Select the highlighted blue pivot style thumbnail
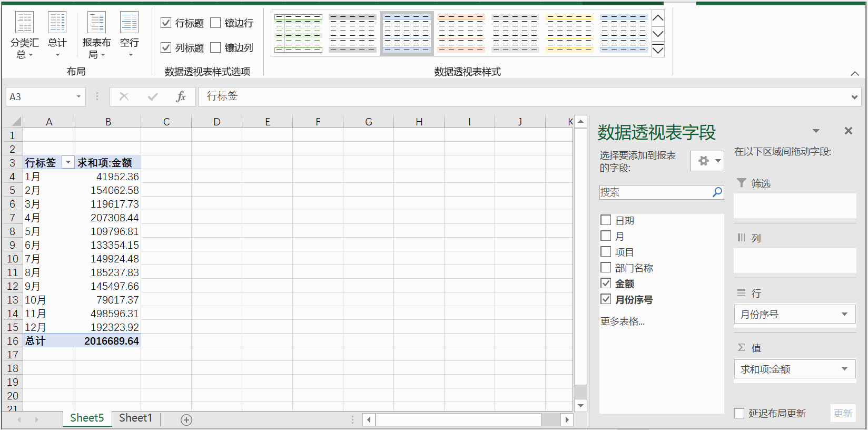868x430 pixels. click(407, 33)
